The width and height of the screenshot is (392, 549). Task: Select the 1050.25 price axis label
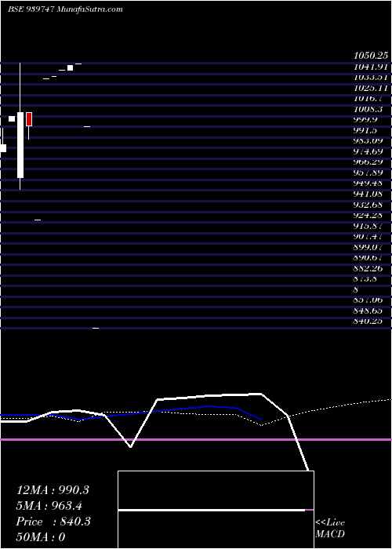click(371, 56)
